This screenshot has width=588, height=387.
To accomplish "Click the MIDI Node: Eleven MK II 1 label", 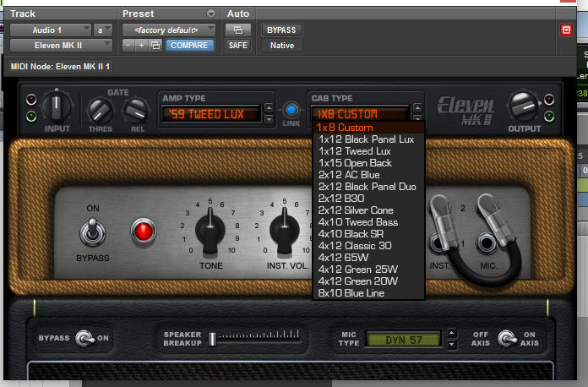I will pyautogui.click(x=60, y=67).
